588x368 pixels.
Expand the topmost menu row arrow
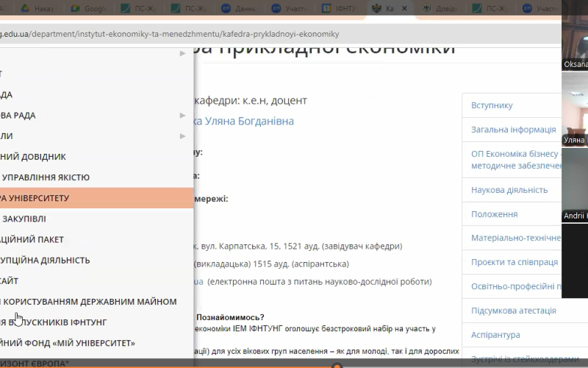click(x=182, y=53)
